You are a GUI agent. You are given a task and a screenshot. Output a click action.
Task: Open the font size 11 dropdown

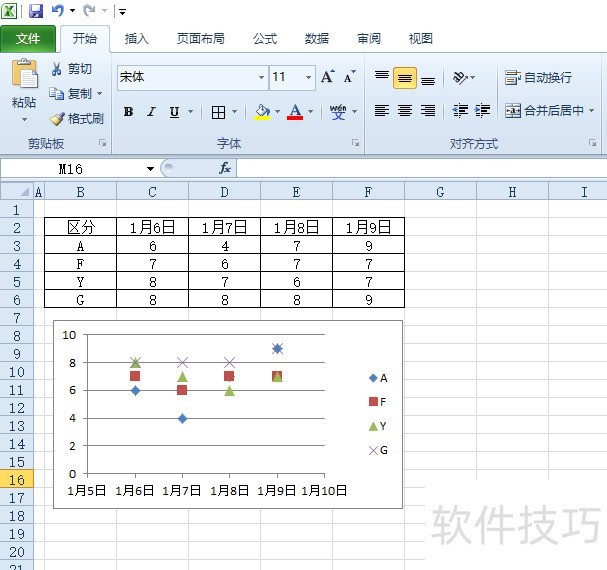pyautogui.click(x=309, y=77)
